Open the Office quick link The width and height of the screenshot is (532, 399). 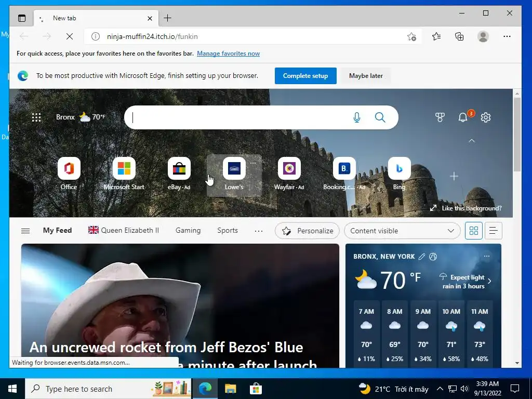(x=69, y=174)
